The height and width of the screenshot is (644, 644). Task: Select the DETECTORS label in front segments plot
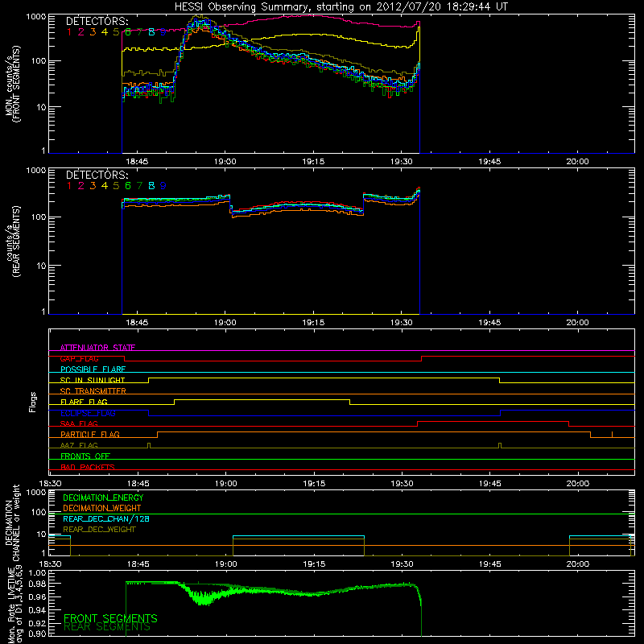tap(97, 22)
